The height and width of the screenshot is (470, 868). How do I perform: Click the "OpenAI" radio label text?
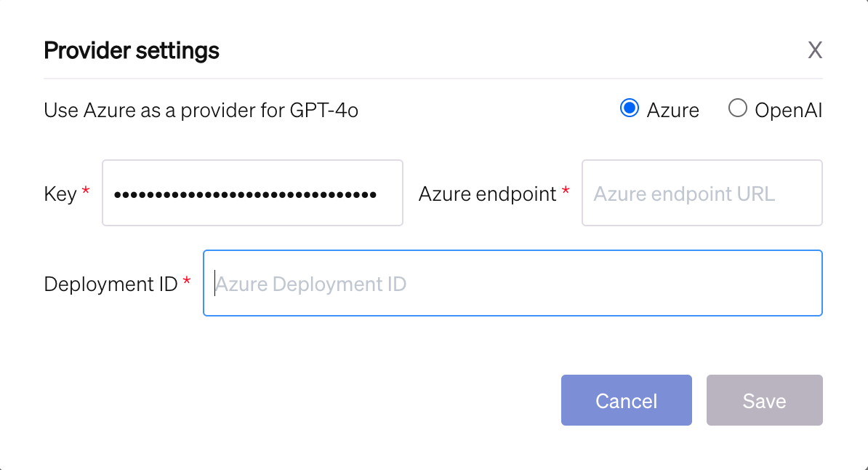click(788, 111)
